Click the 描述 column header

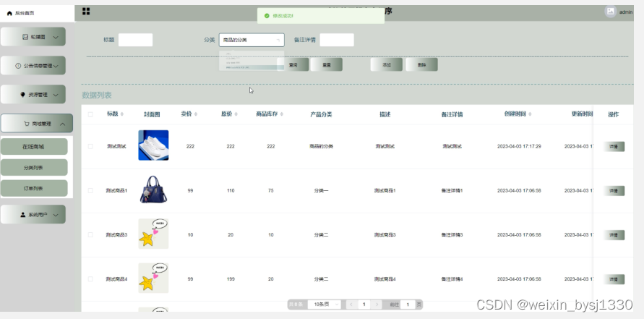pos(385,115)
